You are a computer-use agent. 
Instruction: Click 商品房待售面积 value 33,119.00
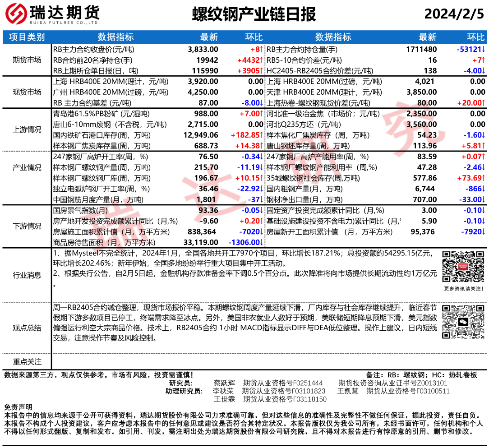pyautogui.click(x=201, y=242)
